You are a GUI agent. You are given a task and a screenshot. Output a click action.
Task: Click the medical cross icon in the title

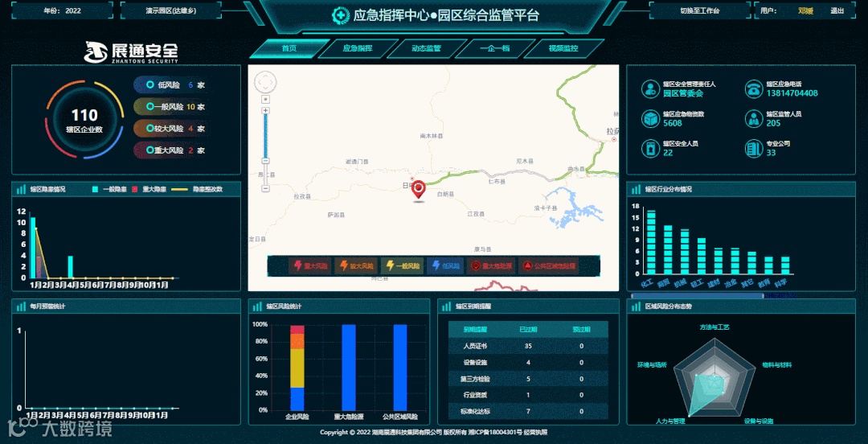tap(341, 15)
